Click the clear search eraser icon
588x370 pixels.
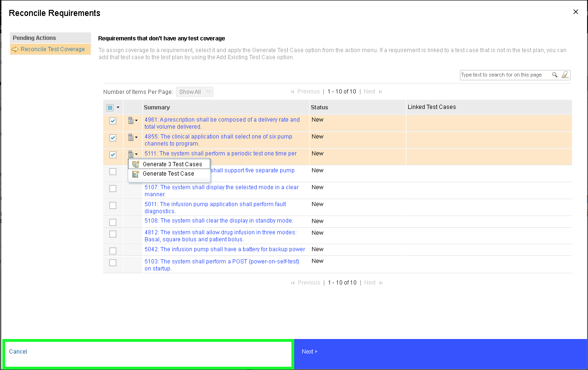tap(565, 75)
